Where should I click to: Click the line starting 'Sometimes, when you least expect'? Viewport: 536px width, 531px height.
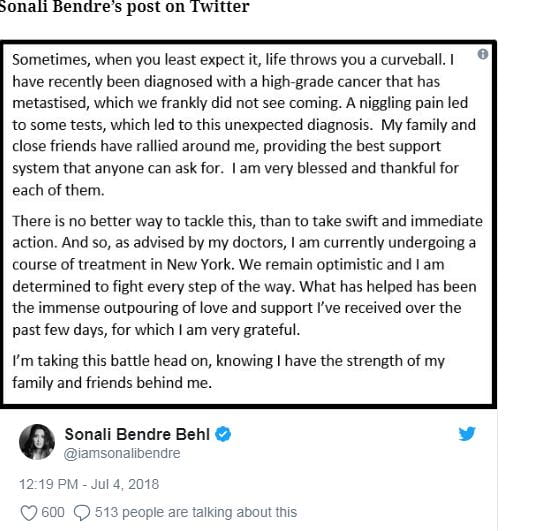233,60
